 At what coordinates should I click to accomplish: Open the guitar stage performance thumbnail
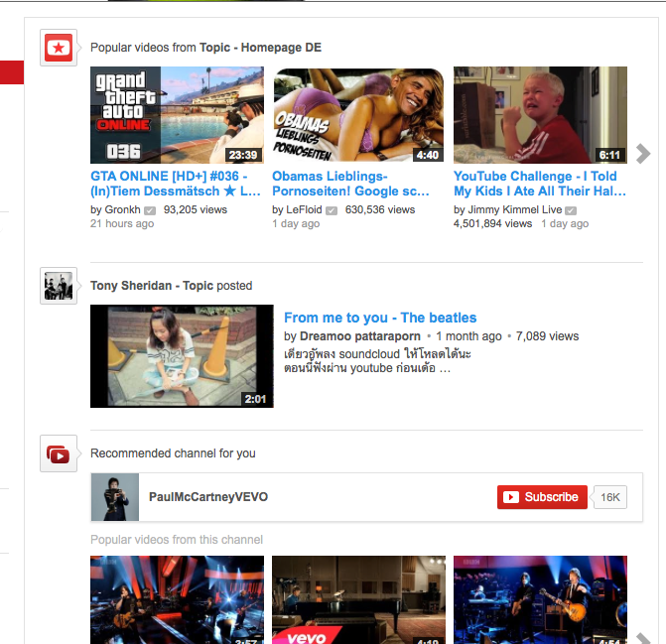point(540,600)
